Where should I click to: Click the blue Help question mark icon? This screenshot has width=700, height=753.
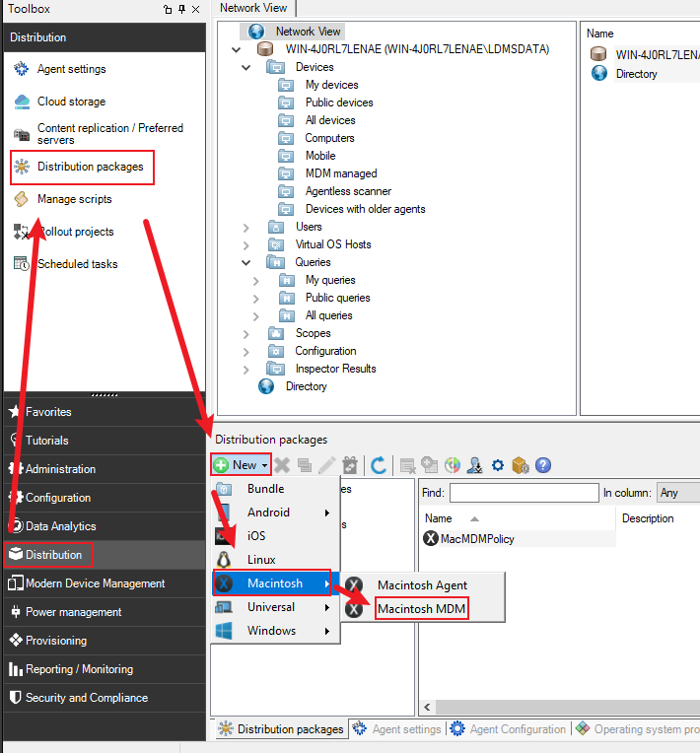coord(542,465)
